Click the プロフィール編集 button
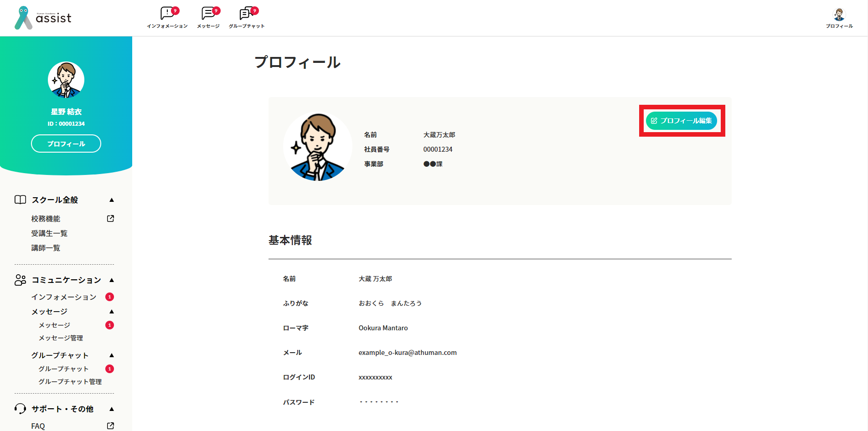Image resolution: width=868 pixels, height=431 pixels. click(682, 121)
